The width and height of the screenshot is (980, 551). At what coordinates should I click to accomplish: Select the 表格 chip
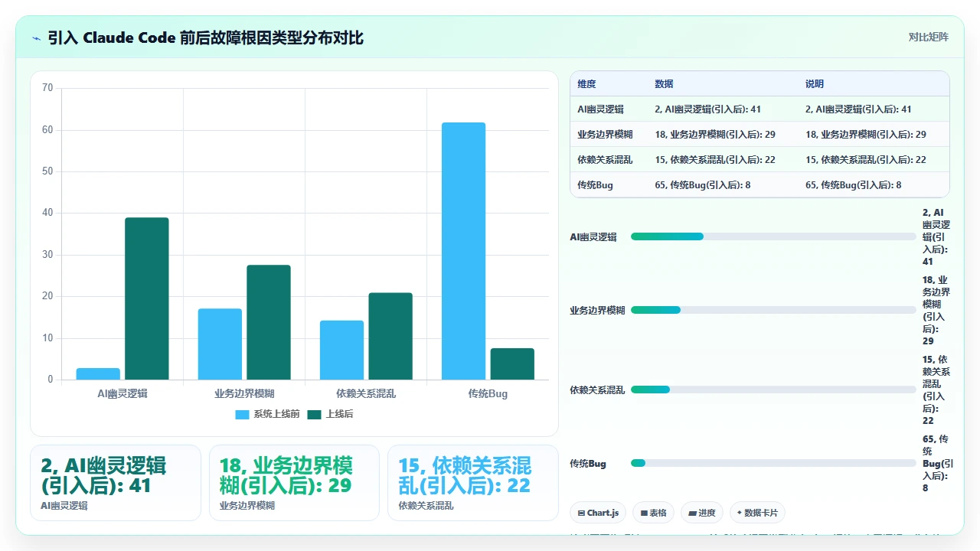click(x=653, y=513)
